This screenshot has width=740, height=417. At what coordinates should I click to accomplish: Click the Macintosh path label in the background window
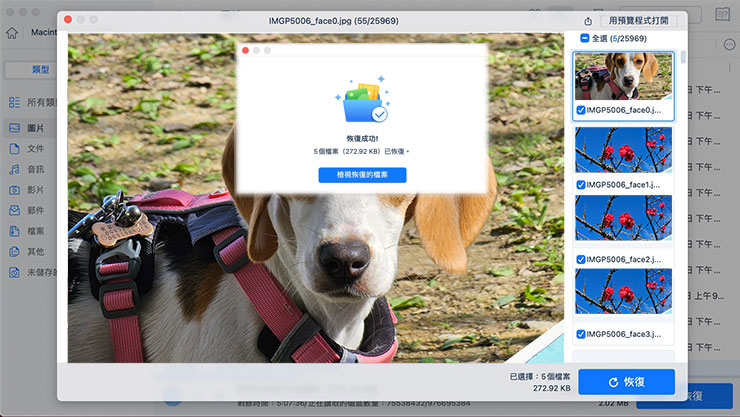[x=44, y=32]
